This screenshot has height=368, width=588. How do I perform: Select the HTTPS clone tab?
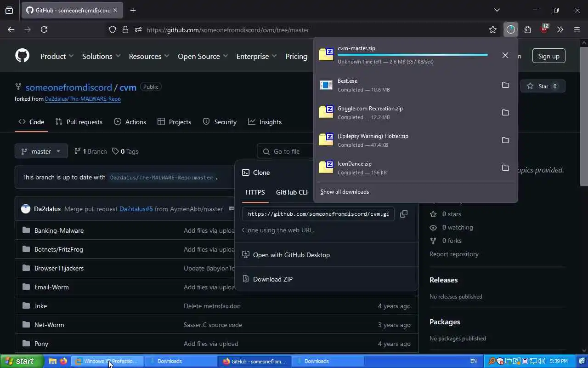[255, 192]
